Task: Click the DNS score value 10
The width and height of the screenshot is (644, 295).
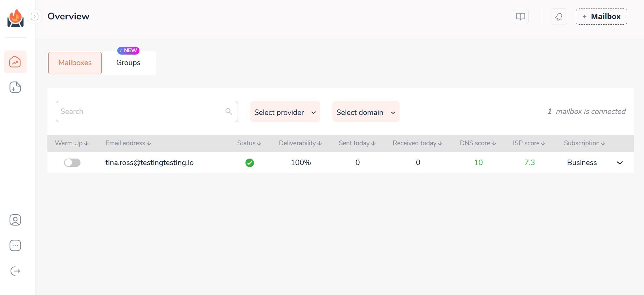Action: coord(478,163)
